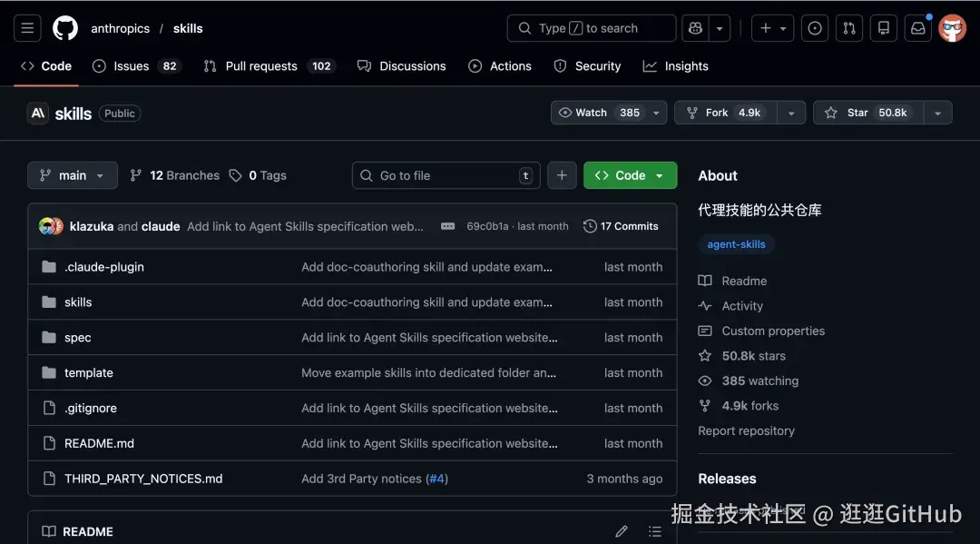Open the hamburger navigation menu
980x544 pixels.
[27, 28]
